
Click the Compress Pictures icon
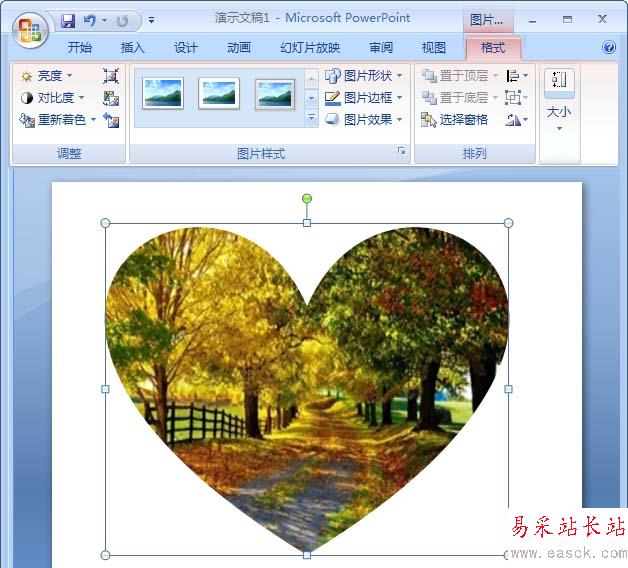point(111,76)
